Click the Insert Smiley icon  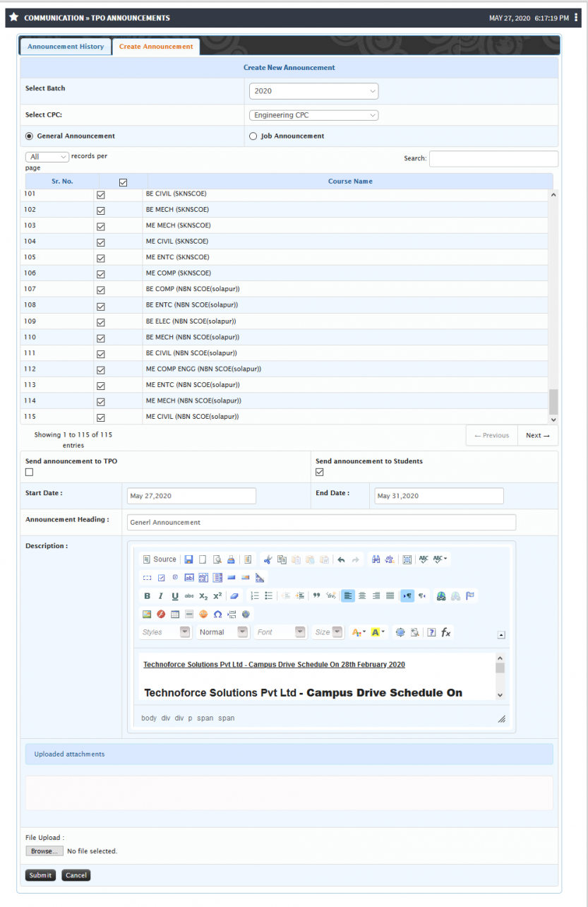[x=203, y=615]
